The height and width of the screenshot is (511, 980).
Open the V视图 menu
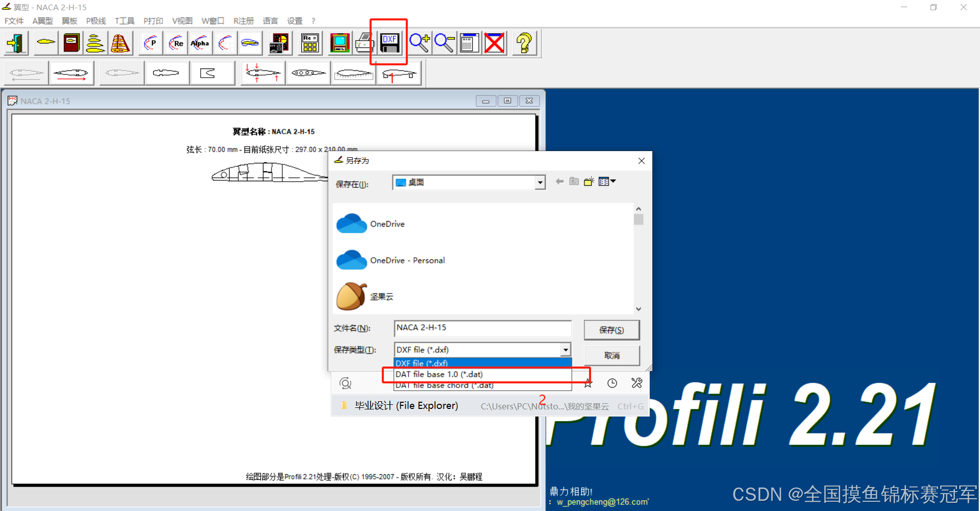[182, 21]
